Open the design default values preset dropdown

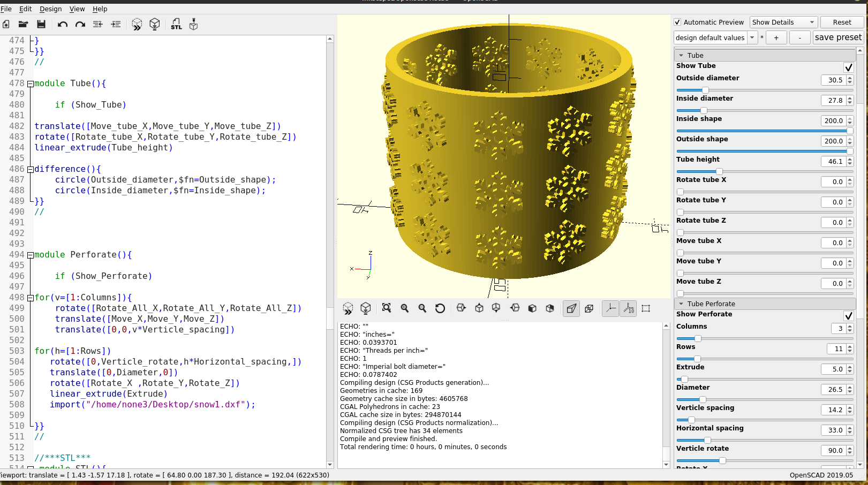coord(714,37)
